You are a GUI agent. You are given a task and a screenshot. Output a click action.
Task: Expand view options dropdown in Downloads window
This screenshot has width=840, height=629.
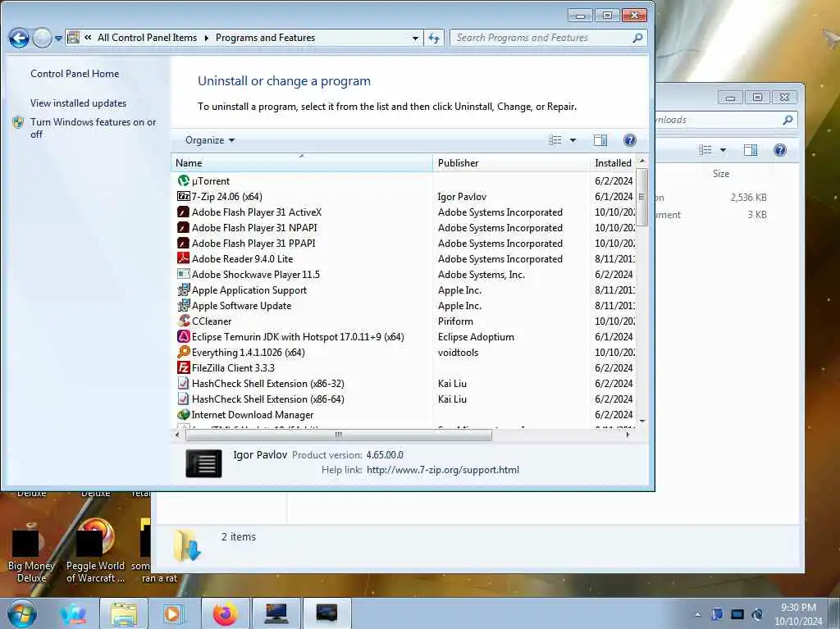pos(724,150)
